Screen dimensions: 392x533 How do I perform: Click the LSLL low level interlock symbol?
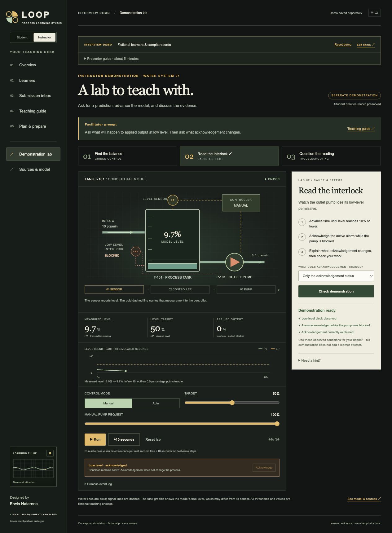tap(136, 251)
